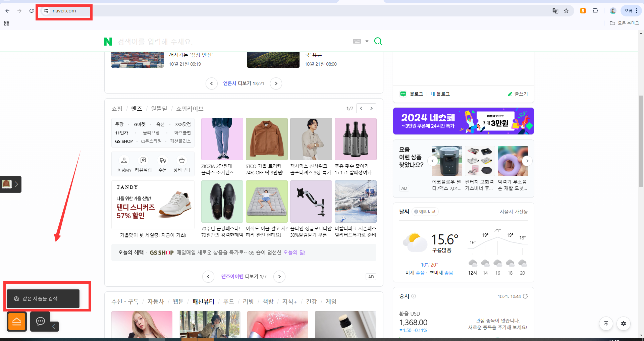Go to previous 맨즈아이템 page
This screenshot has width=644, height=341.
pos(208,277)
